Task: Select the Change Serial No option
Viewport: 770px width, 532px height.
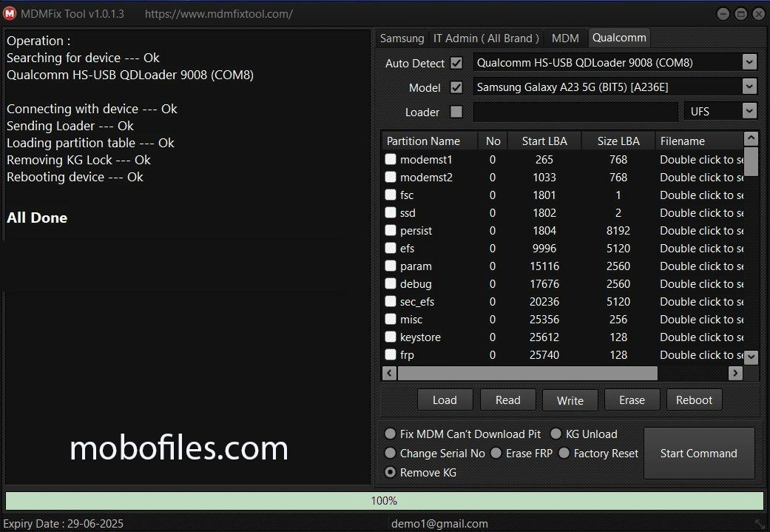Action: pyautogui.click(x=391, y=453)
